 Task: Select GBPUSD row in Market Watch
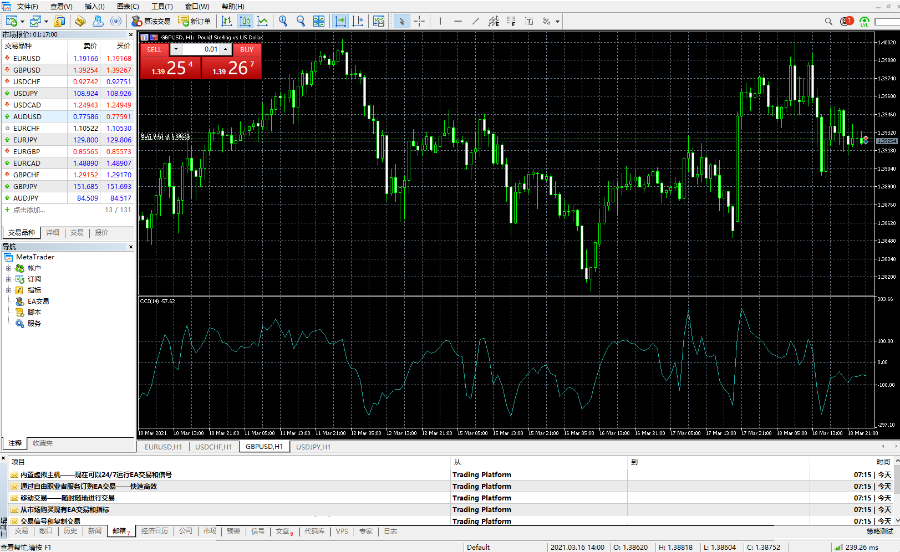[x=28, y=70]
